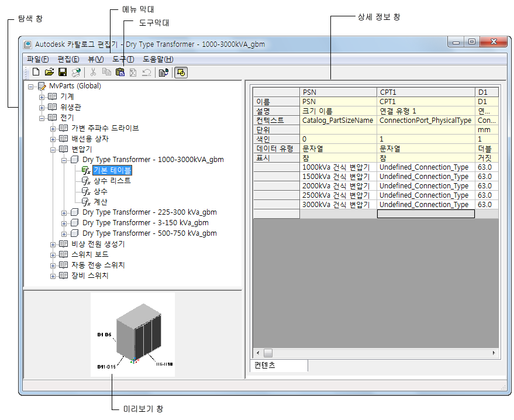Image resolution: width=514 pixels, height=420 pixels.
Task: Click the 3000kVa 건식 변압기 cell
Action: click(338, 205)
